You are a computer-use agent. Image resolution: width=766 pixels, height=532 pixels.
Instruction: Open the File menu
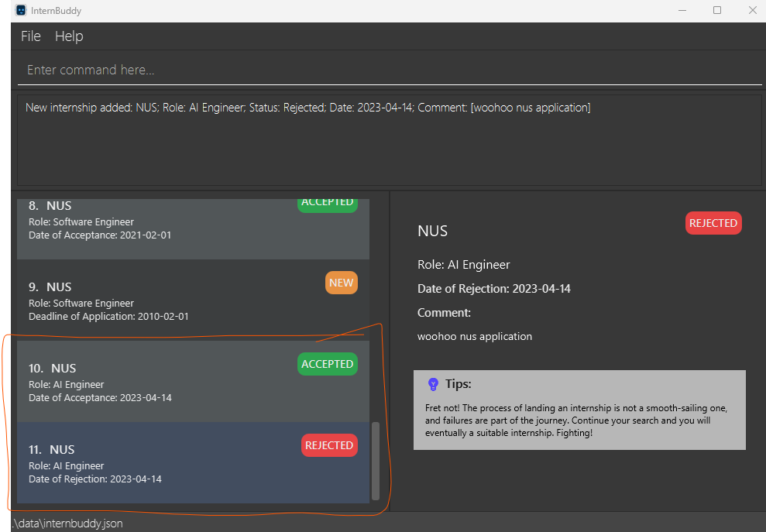31,36
